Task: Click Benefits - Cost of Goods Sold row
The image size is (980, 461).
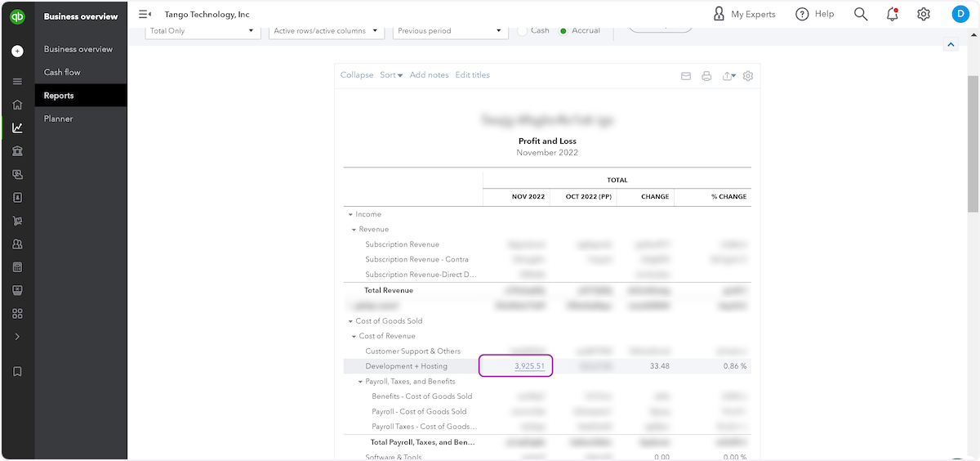Action: 422,396
